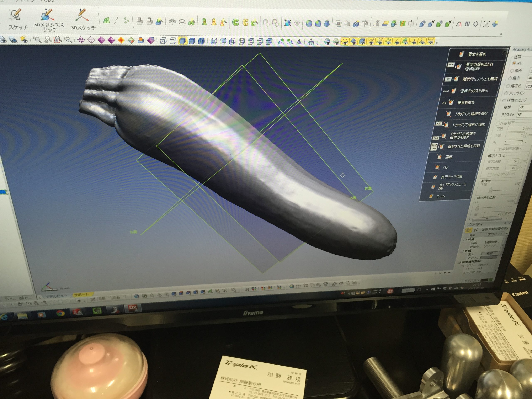Choose the green solid revolve icon

[x=204, y=22]
